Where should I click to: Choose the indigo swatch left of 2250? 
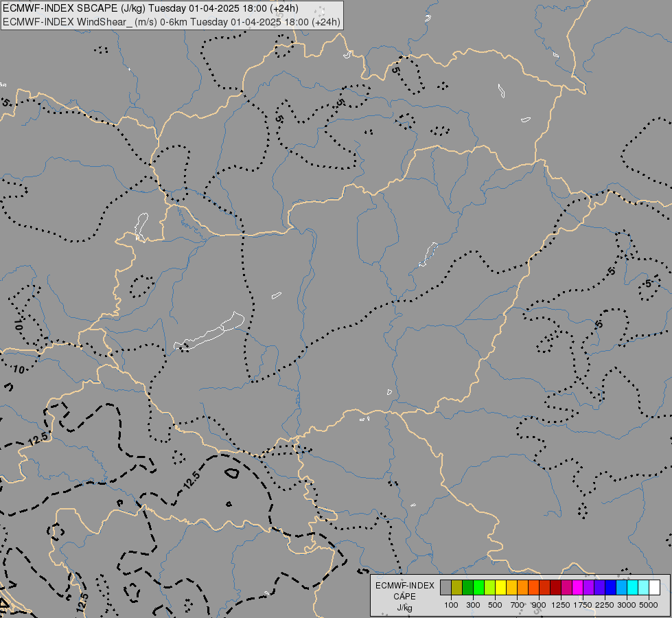(x=599, y=588)
